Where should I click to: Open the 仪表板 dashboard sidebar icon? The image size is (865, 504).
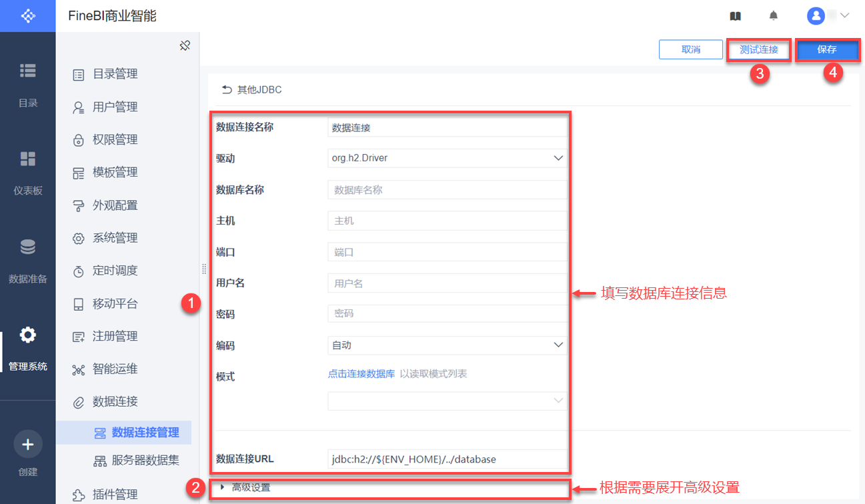pos(27,159)
